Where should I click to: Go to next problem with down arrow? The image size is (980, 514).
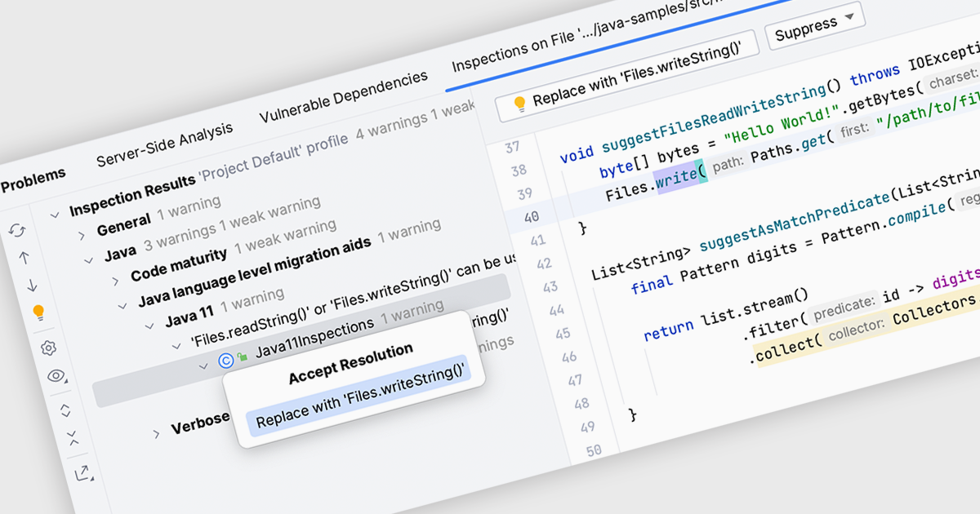[31, 285]
